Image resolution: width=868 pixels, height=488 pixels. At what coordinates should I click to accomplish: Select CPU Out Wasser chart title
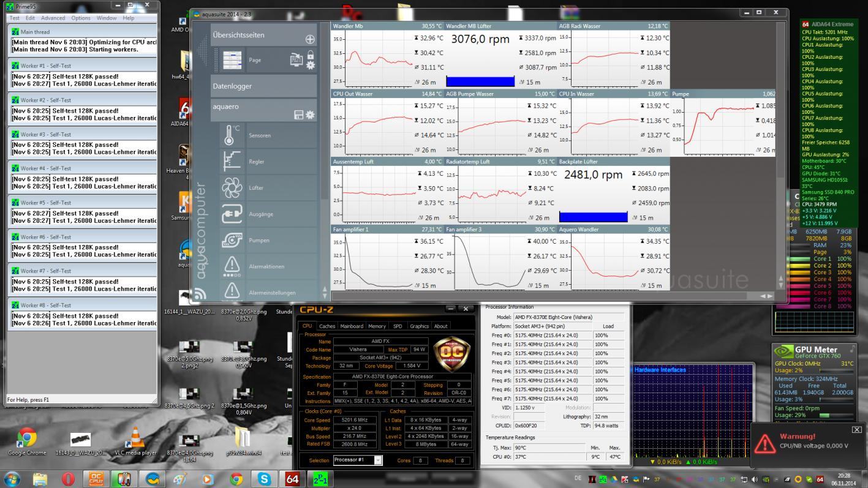[x=352, y=94]
